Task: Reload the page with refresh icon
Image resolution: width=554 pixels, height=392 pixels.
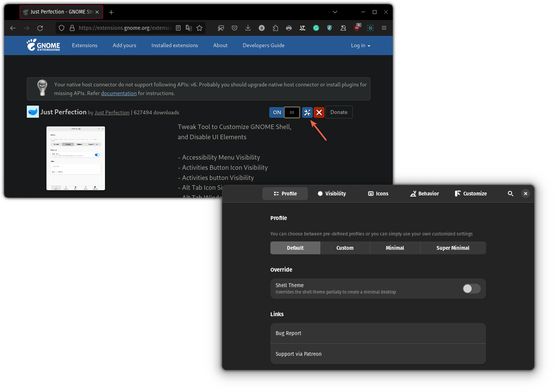Action: [x=40, y=28]
